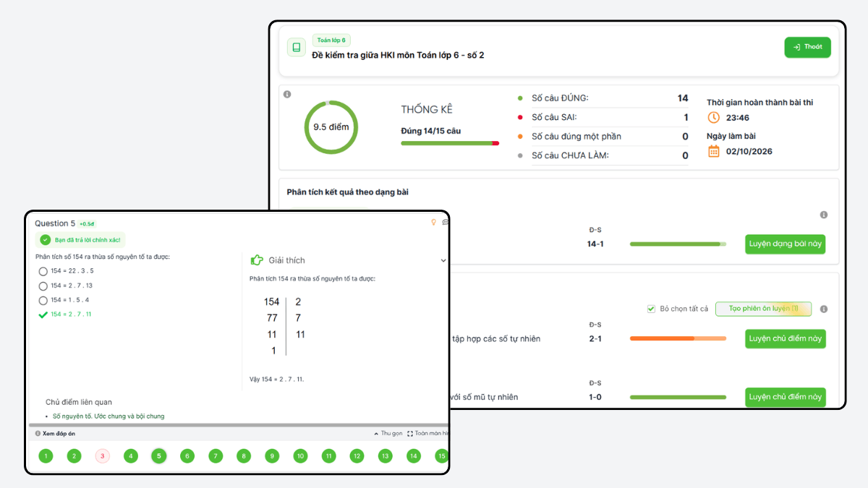Select the answer option 154 = 22 . 3 . 5
868x488 pixels.
[67, 271]
